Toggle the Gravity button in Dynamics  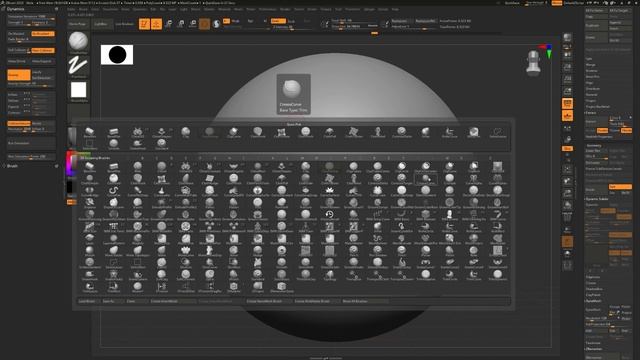(x=19, y=75)
